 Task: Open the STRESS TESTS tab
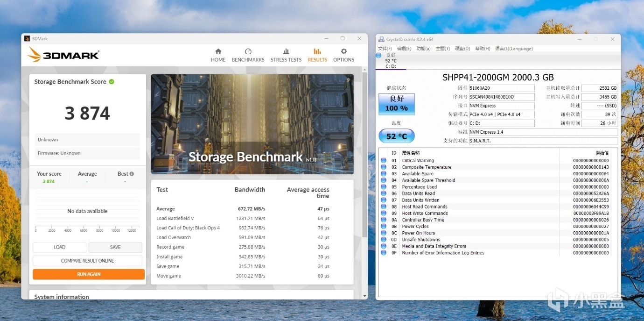point(286,55)
